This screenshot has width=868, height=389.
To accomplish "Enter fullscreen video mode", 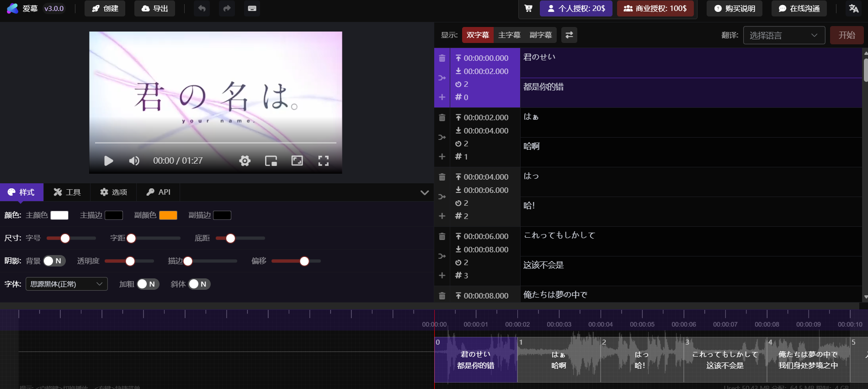I will [324, 160].
